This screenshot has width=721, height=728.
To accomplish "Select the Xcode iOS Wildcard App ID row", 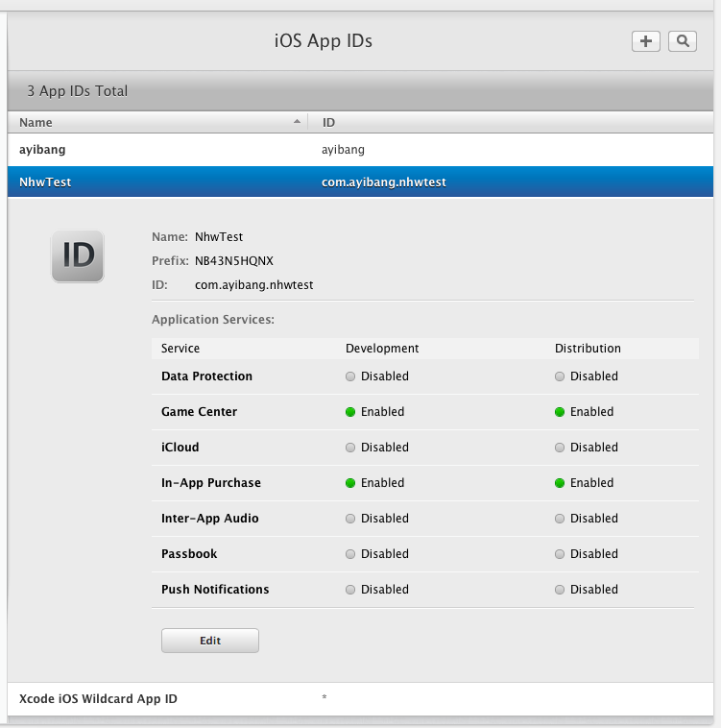I will point(361,699).
